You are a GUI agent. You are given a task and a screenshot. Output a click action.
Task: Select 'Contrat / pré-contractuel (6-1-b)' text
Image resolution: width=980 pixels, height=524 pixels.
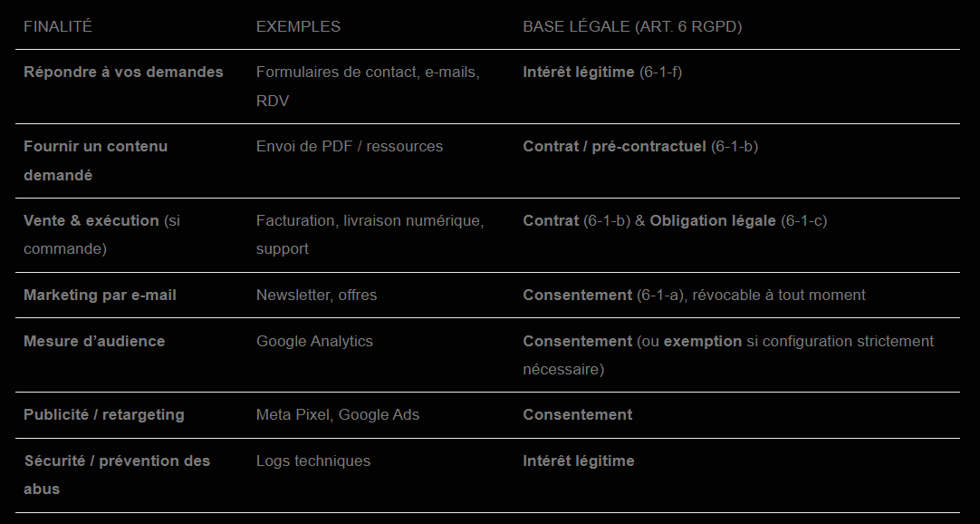(640, 146)
